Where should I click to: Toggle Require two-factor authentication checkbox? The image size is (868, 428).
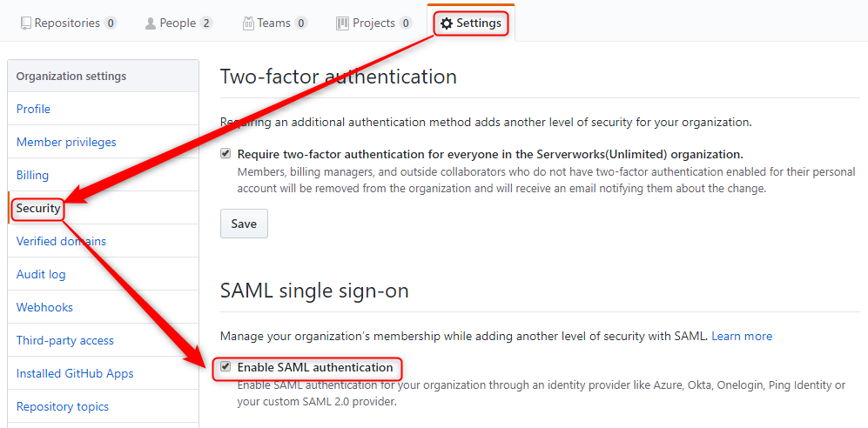[x=225, y=153]
